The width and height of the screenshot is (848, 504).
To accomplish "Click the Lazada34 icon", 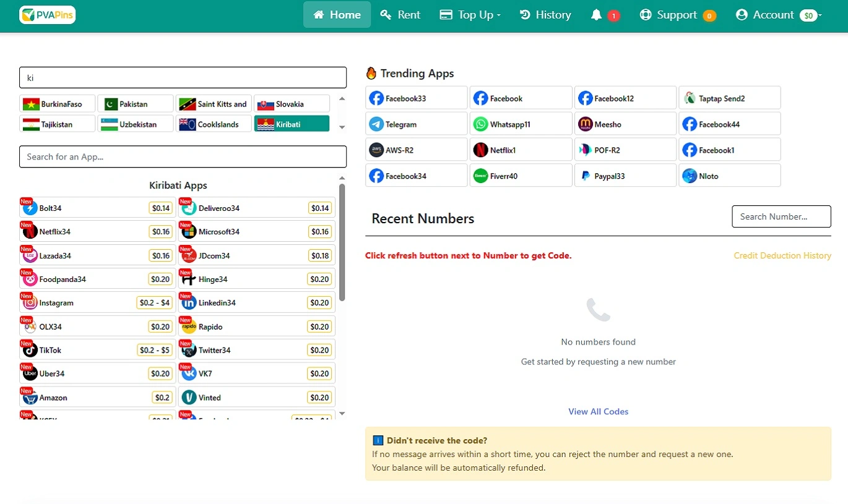I will [30, 255].
